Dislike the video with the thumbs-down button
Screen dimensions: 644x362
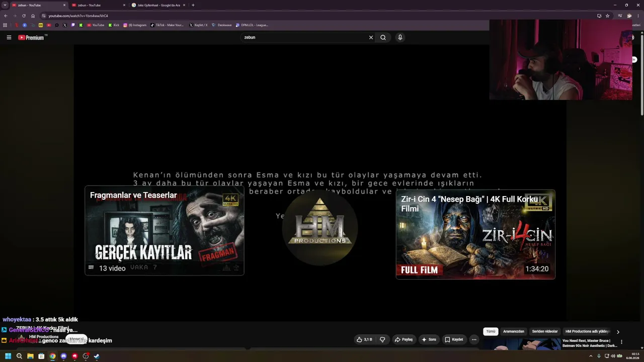tap(382, 339)
